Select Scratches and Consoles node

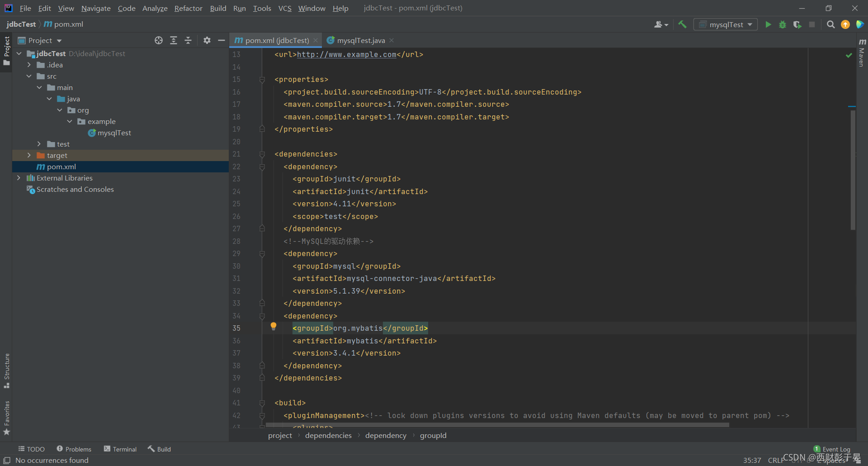pos(75,189)
